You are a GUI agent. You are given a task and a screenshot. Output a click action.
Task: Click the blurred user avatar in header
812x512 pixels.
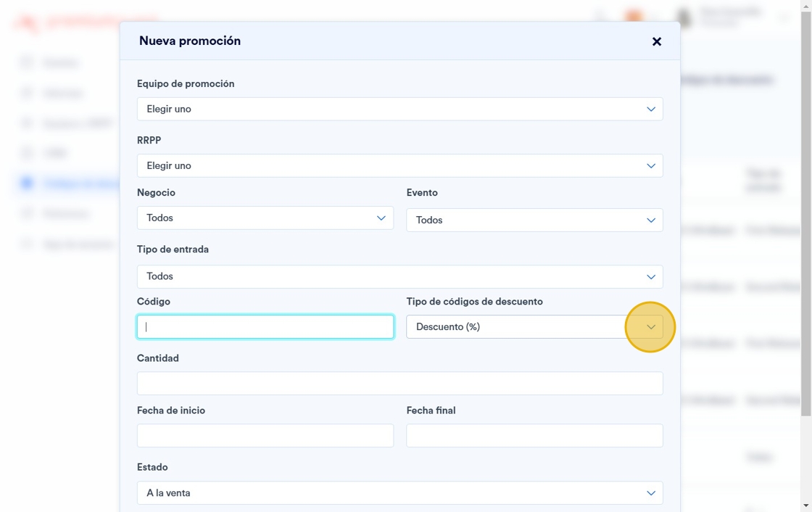(x=683, y=17)
